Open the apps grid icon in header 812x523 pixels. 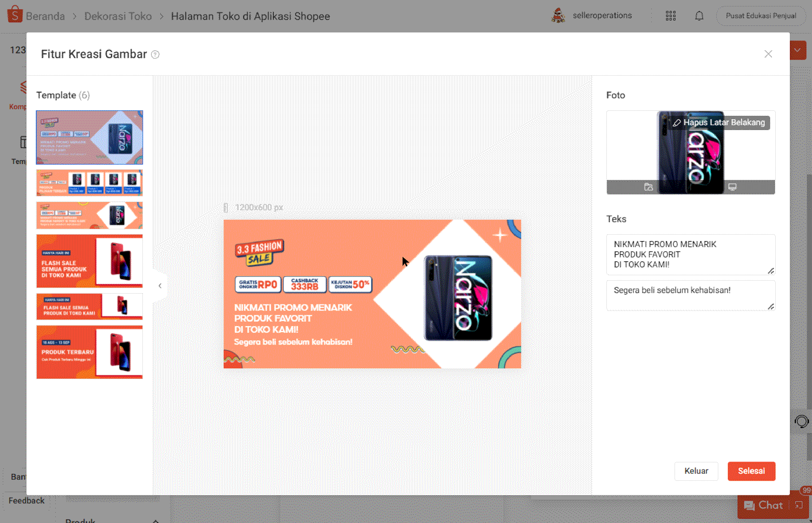[x=671, y=16]
